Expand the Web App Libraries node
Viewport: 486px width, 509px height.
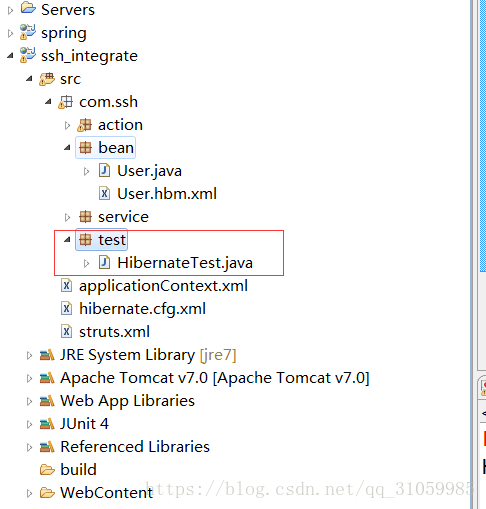tap(29, 402)
